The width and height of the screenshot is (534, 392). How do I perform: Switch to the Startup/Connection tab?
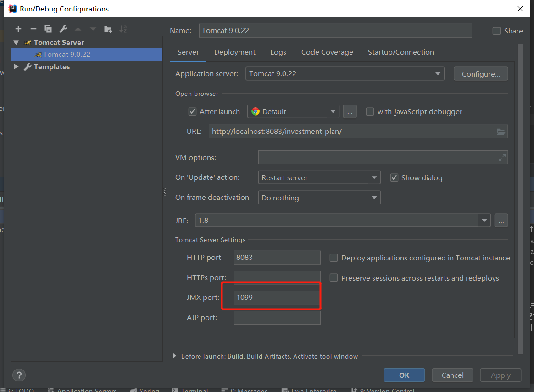pyautogui.click(x=401, y=52)
